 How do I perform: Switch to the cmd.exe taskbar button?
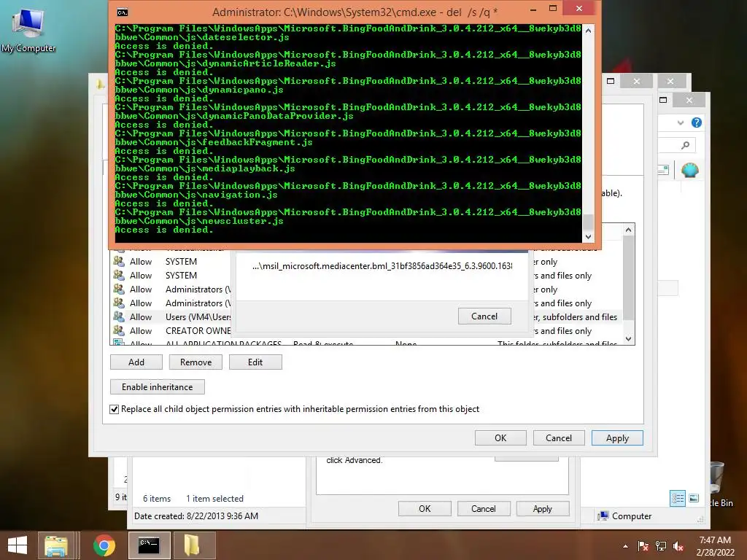149,545
